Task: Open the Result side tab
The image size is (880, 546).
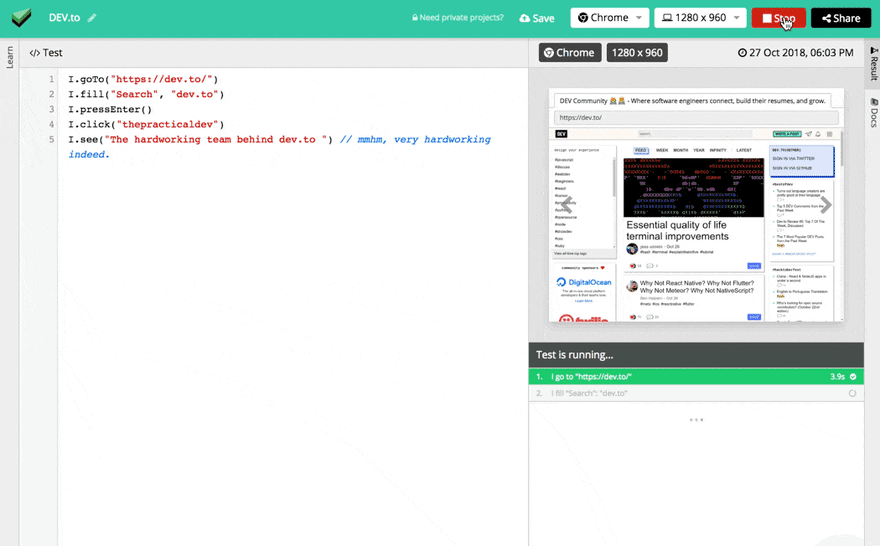Action: pos(873,63)
